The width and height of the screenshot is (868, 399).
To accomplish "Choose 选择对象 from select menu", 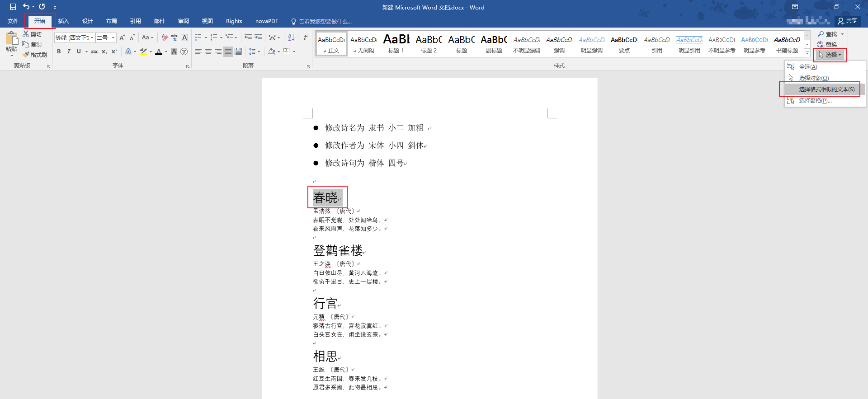I will tap(825, 78).
